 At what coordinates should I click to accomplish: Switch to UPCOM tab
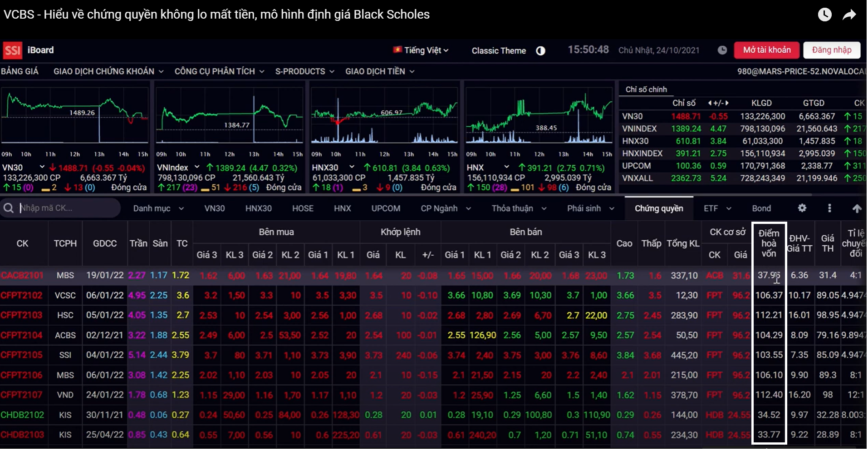[386, 208]
